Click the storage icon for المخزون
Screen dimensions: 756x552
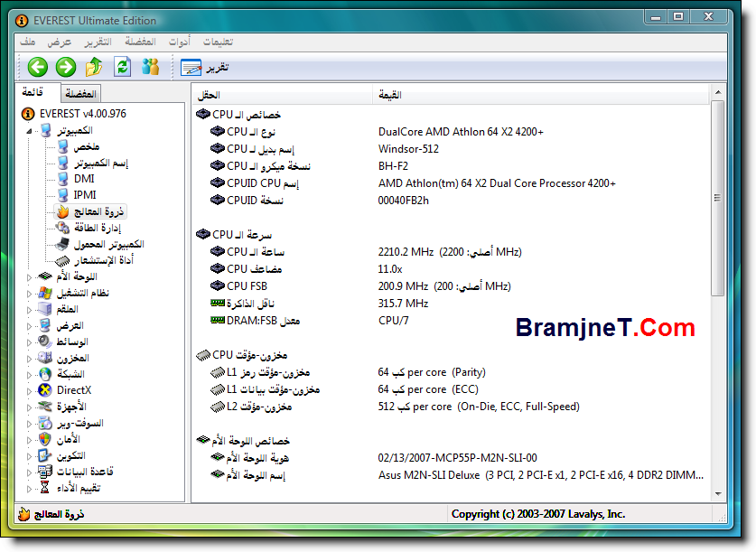tap(45, 358)
